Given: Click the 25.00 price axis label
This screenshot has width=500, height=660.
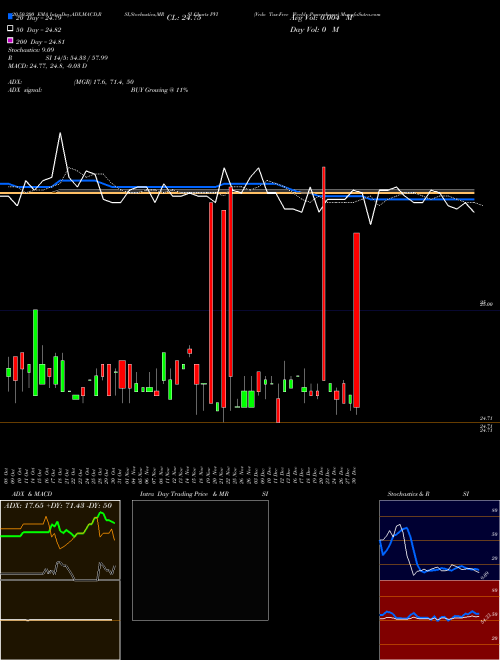Looking at the screenshot, I should point(486,303).
